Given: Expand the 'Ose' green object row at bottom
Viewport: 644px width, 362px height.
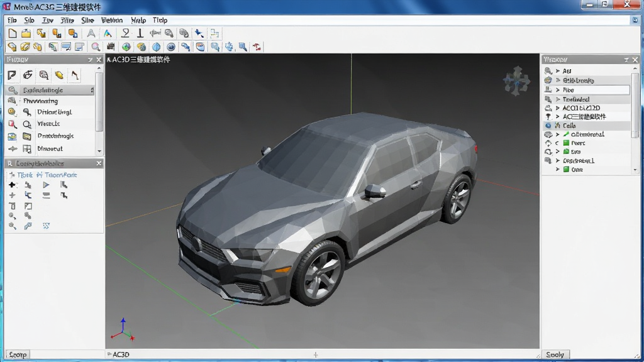Looking at the screenshot, I should click(558, 169).
